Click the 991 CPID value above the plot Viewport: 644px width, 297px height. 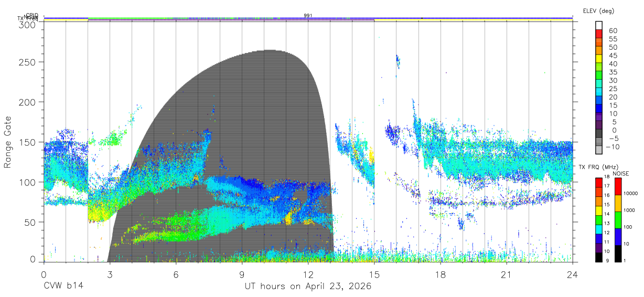(x=308, y=16)
